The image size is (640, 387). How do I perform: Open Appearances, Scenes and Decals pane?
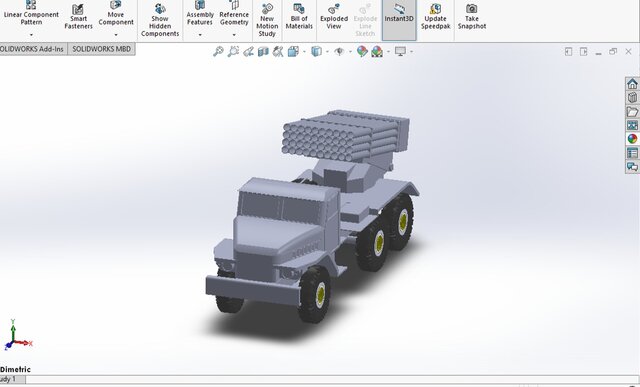click(x=632, y=139)
